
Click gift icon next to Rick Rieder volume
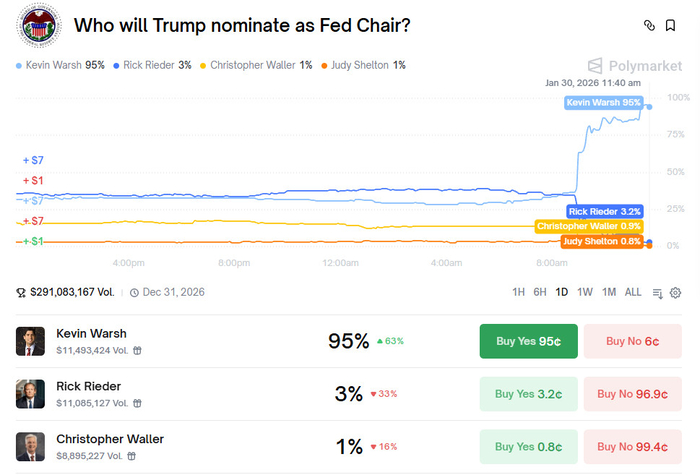point(137,402)
